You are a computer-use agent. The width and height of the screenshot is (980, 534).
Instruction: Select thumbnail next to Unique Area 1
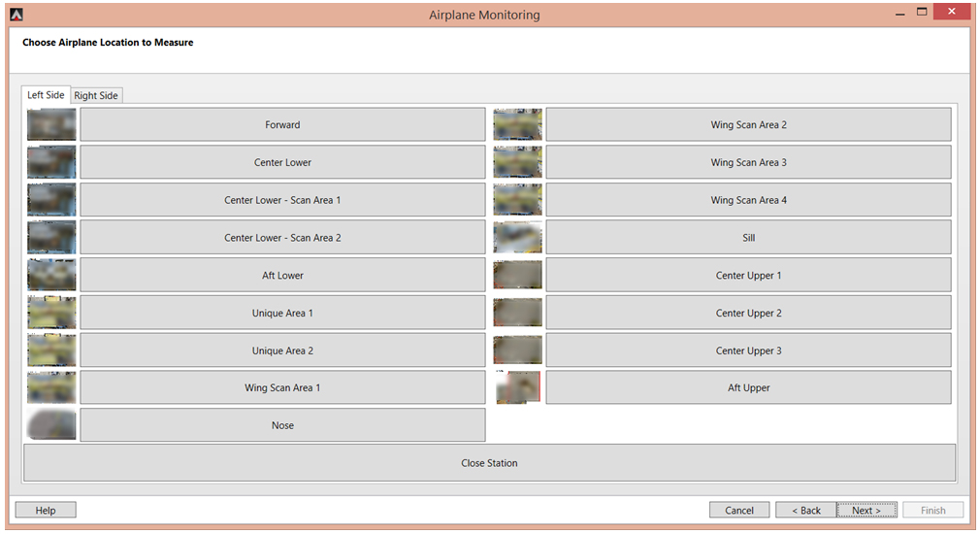click(x=51, y=313)
